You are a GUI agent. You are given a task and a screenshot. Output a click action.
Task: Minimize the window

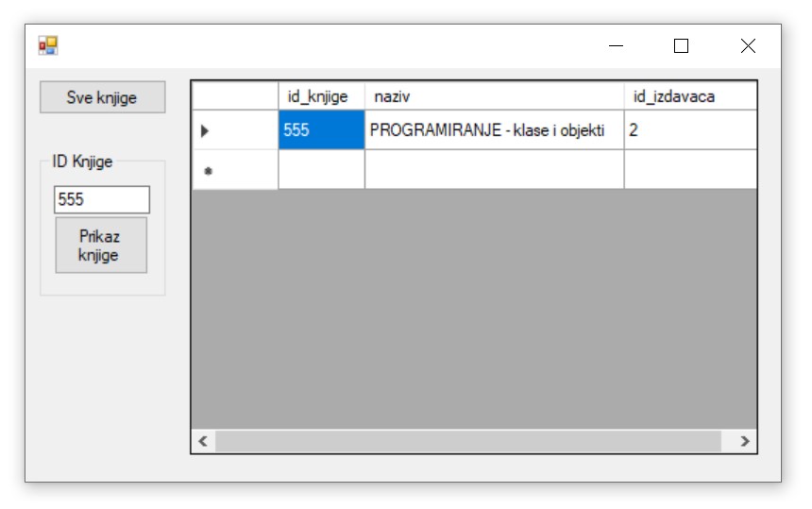point(616,45)
